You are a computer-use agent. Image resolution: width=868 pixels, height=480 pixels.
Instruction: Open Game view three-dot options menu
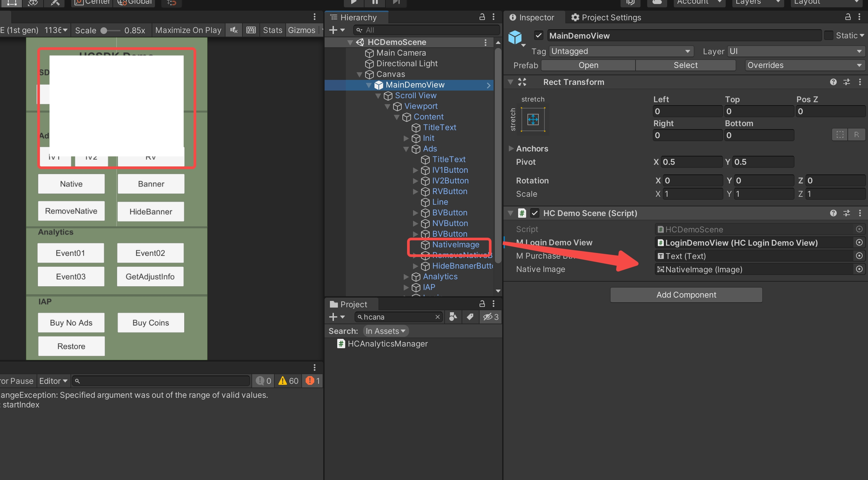(x=314, y=17)
